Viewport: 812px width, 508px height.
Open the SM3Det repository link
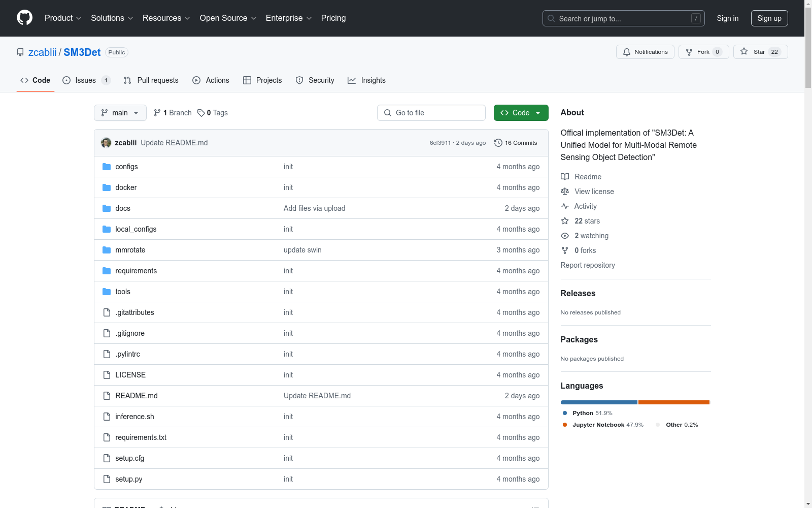(82, 52)
